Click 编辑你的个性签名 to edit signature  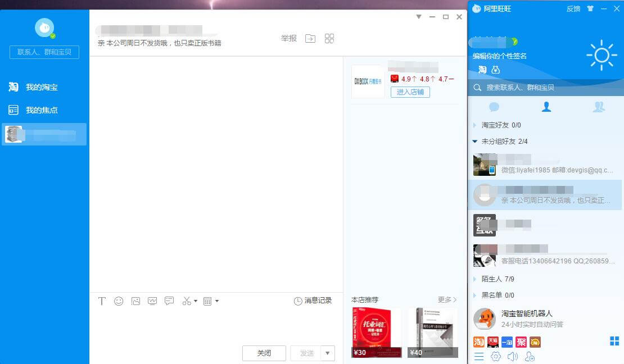point(499,56)
